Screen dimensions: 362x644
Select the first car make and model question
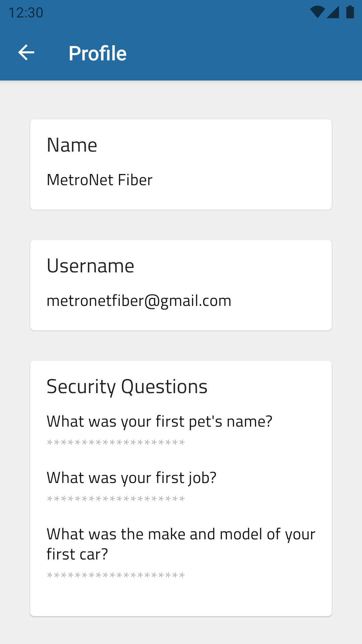pyautogui.click(x=181, y=544)
